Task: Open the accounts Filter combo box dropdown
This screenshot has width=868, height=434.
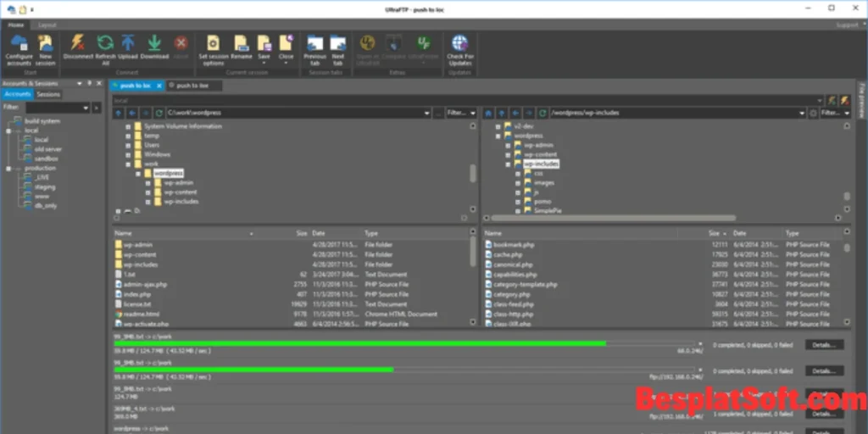Action: pos(86,108)
